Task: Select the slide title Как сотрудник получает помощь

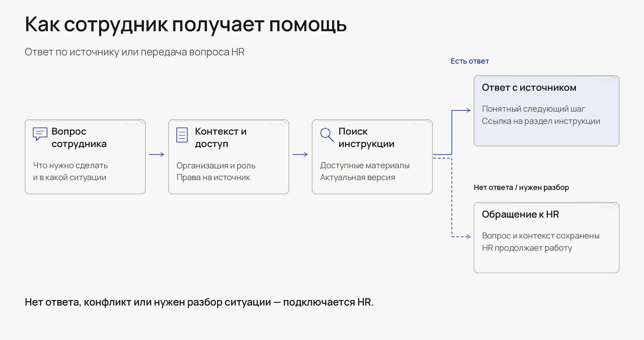Action: click(x=186, y=25)
